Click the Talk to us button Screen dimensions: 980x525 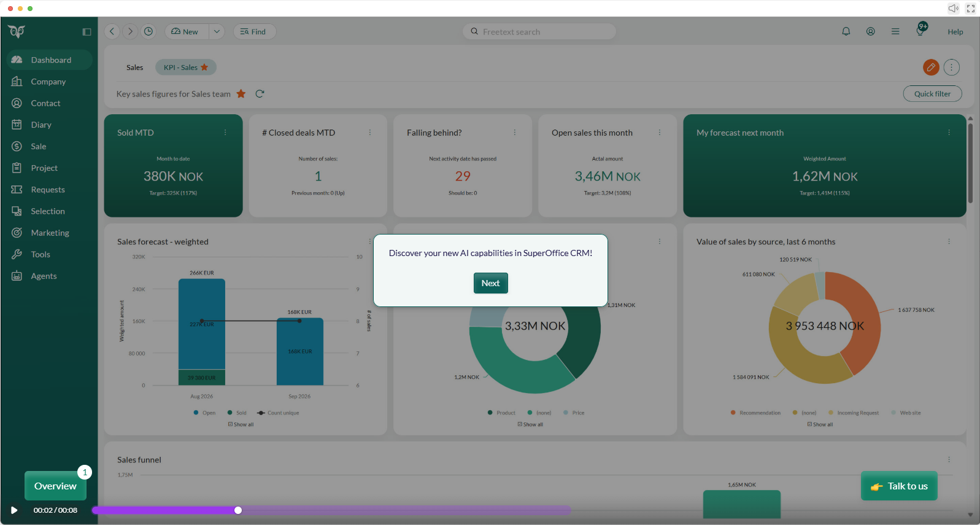click(x=899, y=486)
